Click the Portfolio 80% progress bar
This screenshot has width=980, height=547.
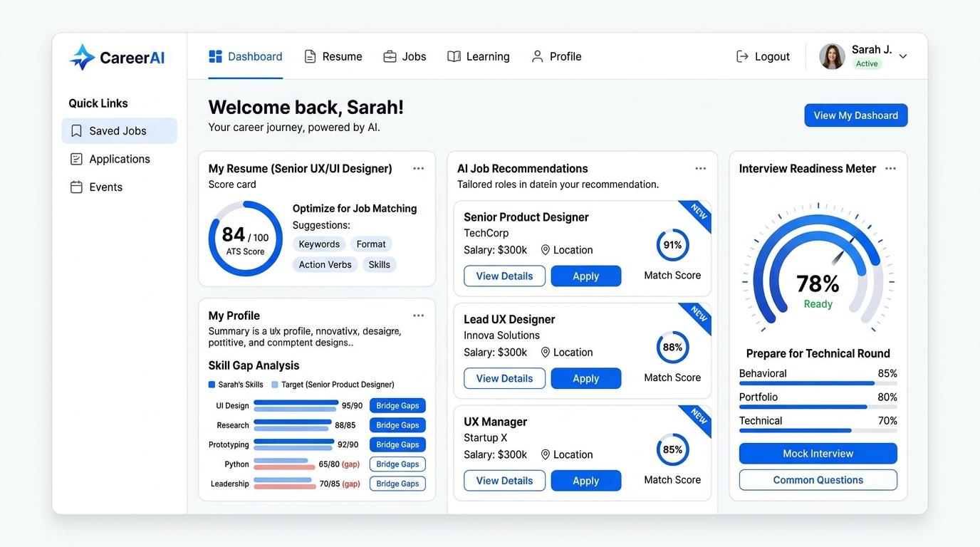click(x=818, y=407)
